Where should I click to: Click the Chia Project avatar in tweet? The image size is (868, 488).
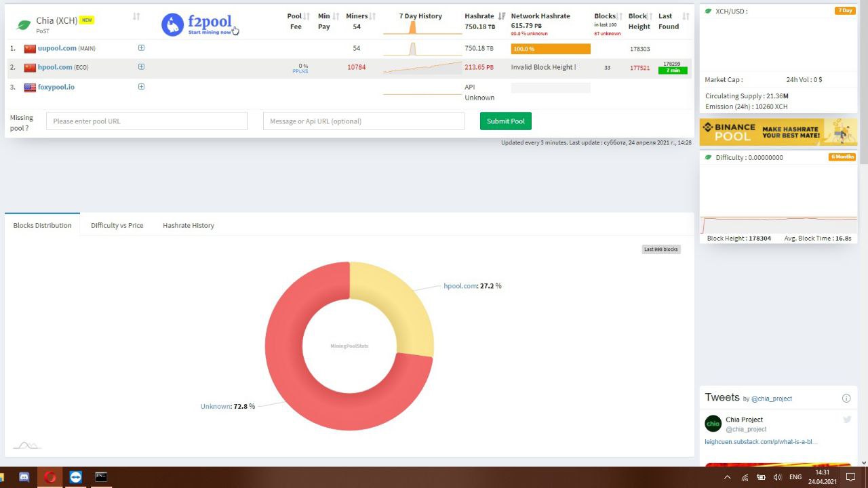tap(713, 424)
